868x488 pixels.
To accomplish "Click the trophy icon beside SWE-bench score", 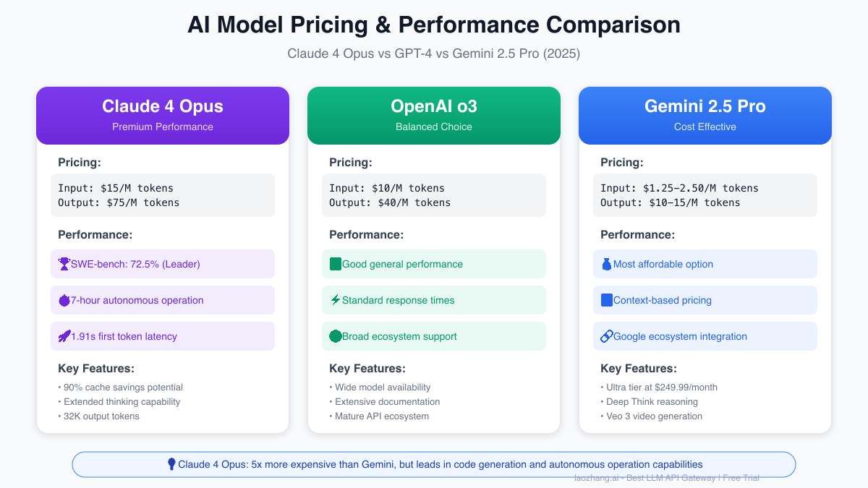I will coord(64,264).
